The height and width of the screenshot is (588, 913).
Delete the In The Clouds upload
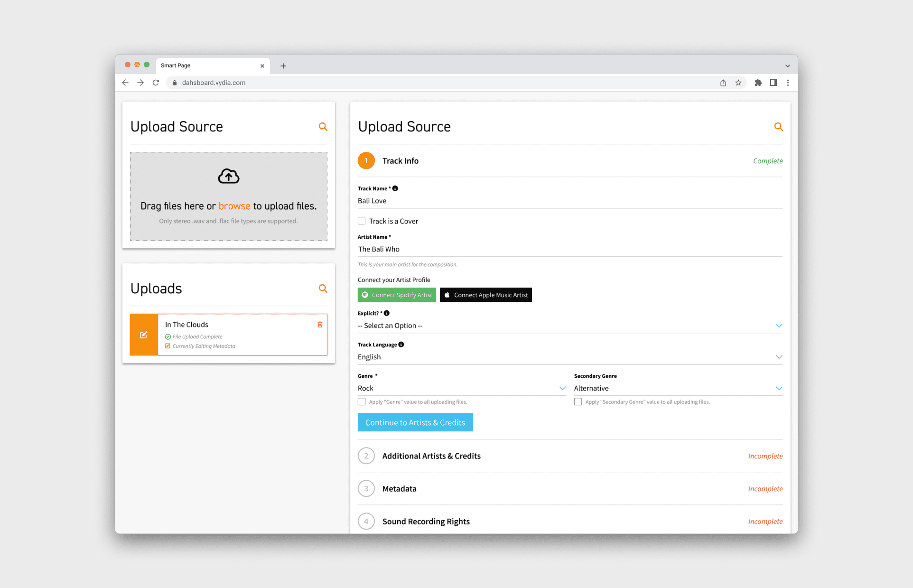(x=320, y=325)
